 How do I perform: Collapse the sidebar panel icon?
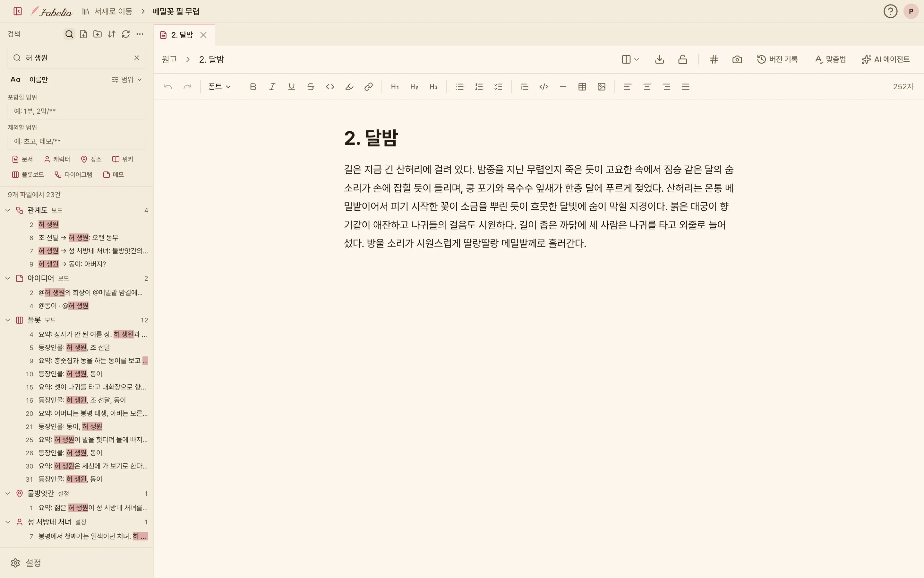click(18, 12)
